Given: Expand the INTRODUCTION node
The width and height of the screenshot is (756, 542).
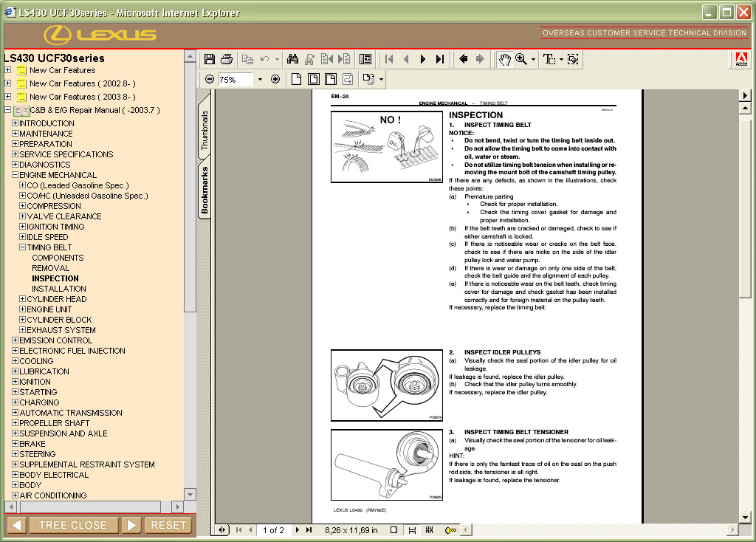Looking at the screenshot, I should point(15,123).
